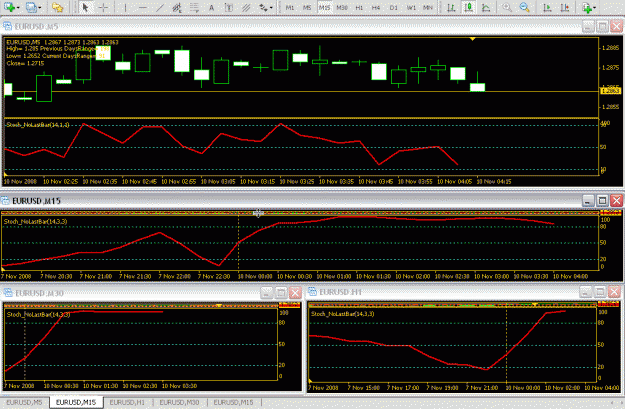Select the Text Label tool

pyautogui.click(x=229, y=7)
